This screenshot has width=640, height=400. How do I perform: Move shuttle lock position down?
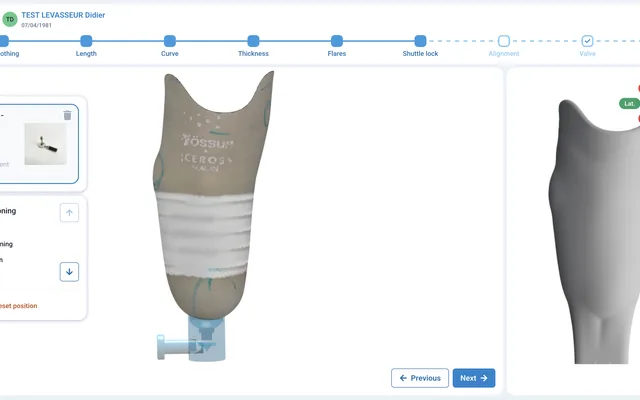pyautogui.click(x=69, y=272)
